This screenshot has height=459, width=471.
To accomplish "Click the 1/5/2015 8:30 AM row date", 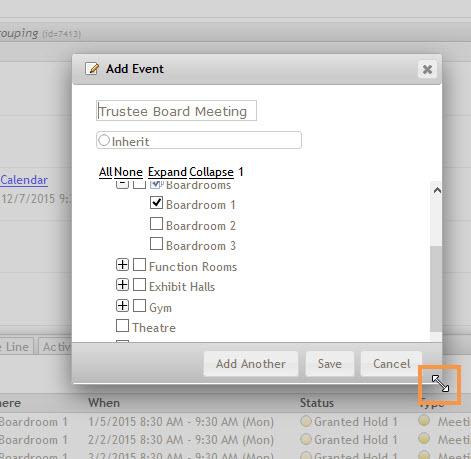I will click(181, 422).
